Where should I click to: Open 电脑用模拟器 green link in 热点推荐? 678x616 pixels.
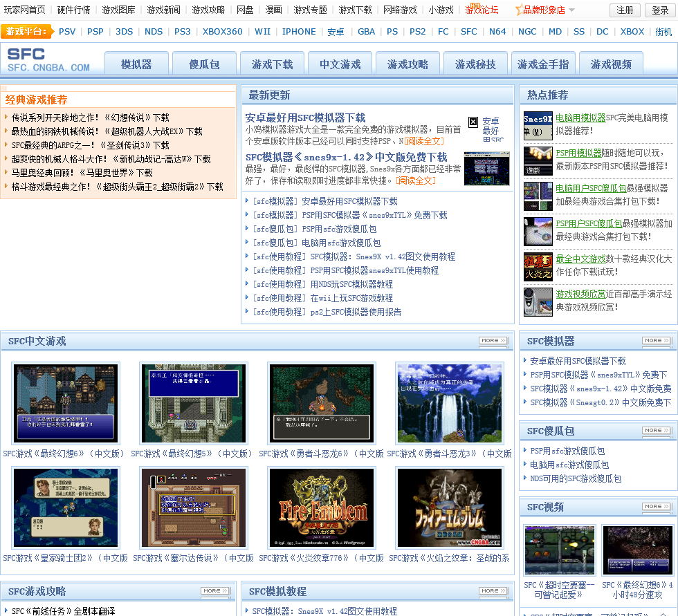pos(580,118)
